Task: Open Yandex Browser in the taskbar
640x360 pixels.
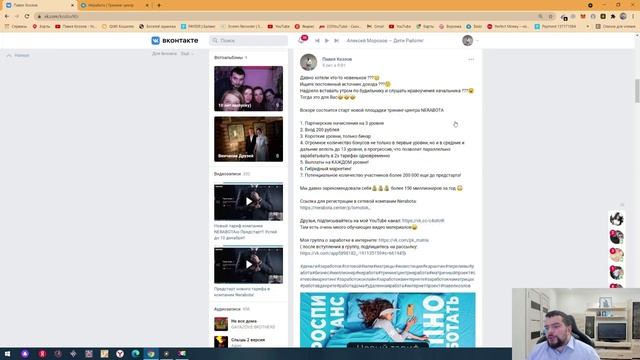Action: coord(120,354)
